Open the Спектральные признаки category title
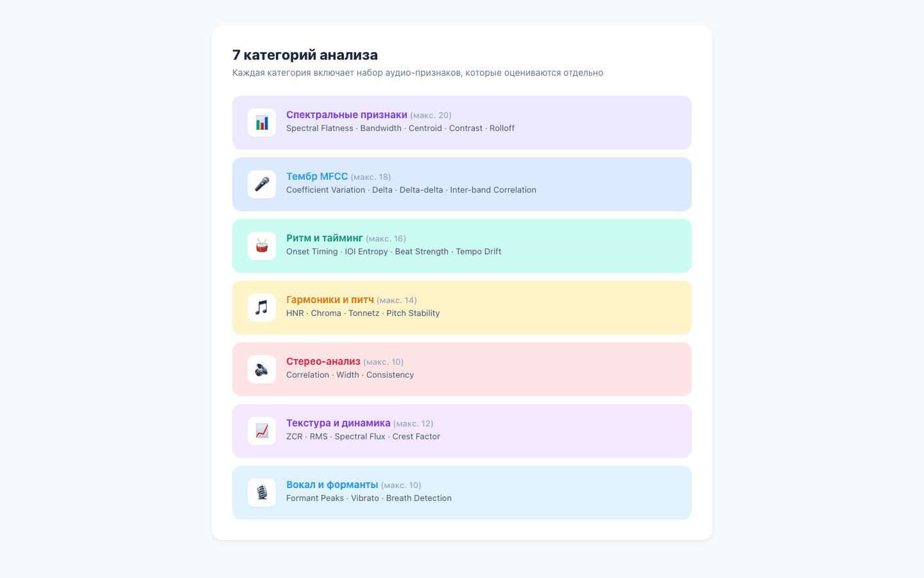Viewport: 924px width, 578px height. [x=346, y=115]
